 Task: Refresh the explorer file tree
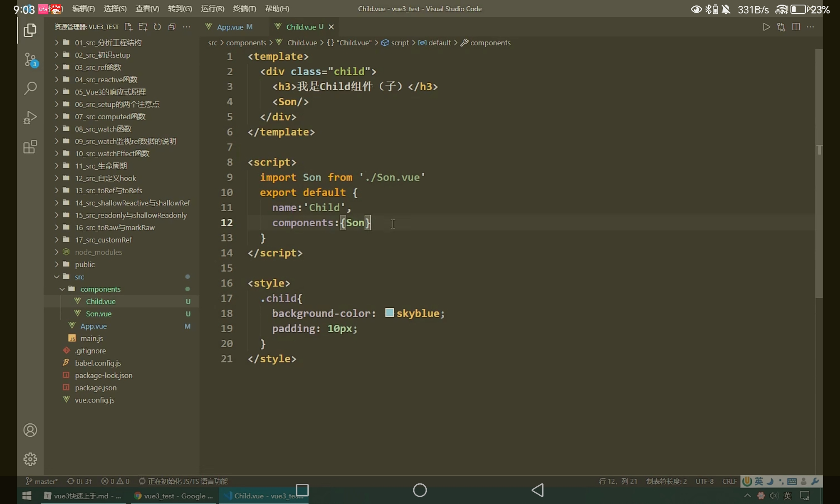(x=157, y=27)
